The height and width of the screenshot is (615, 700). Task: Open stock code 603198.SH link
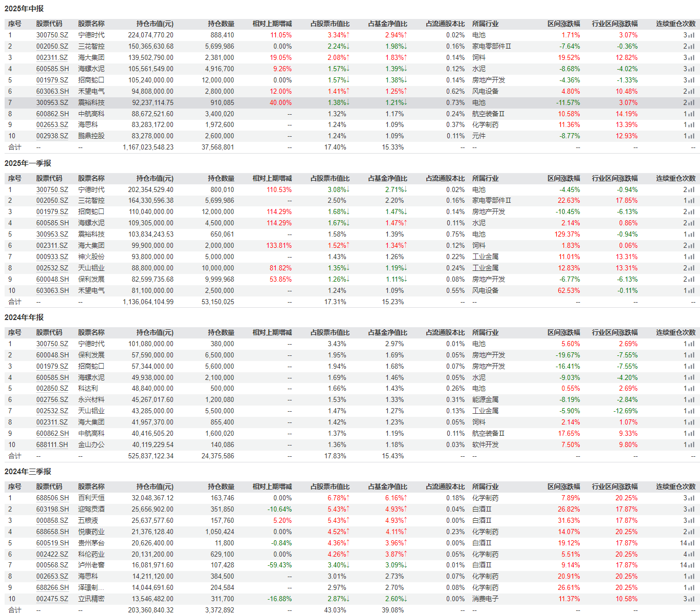tap(52, 510)
